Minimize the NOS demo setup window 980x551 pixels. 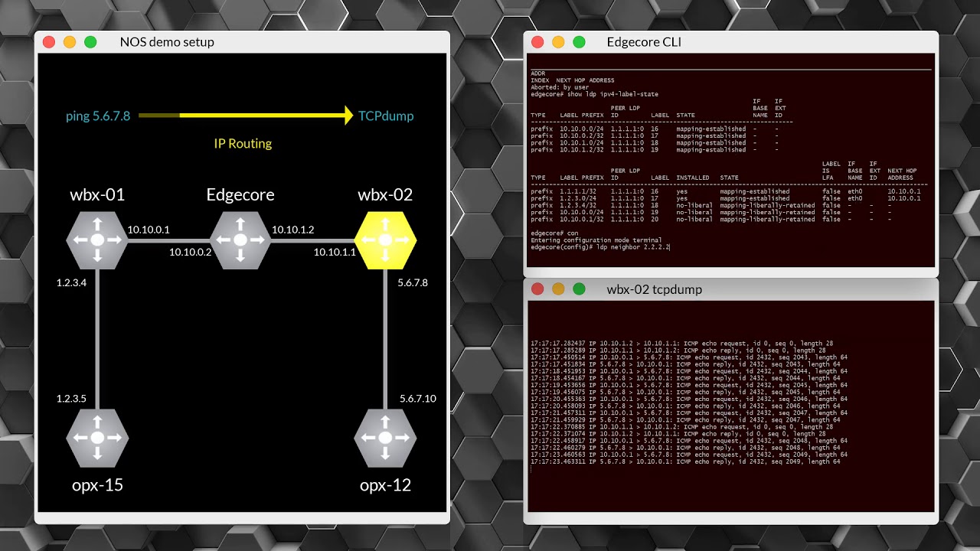pos(70,42)
